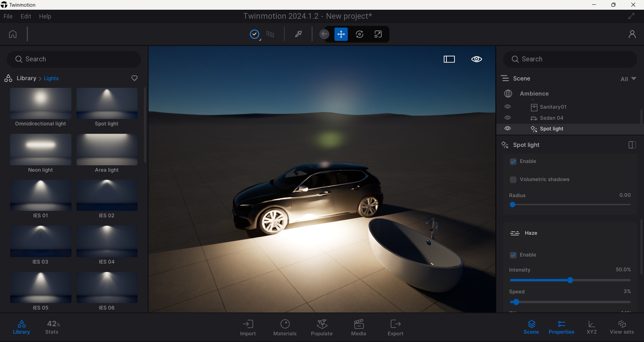Activate the Move translate gizmo tool
The image size is (644, 342).
[x=341, y=34]
